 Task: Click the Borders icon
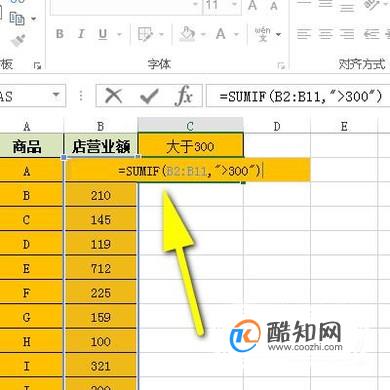pos(145,34)
